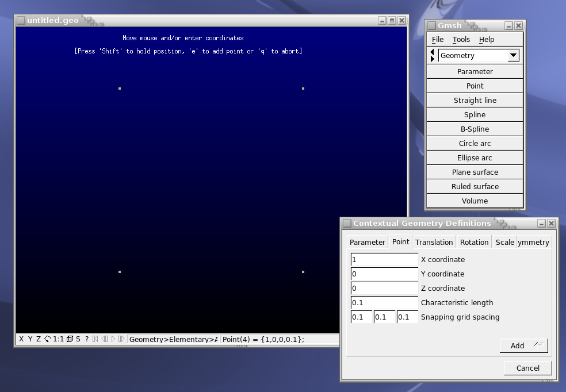Viewport: 566px width, 392px height.
Task: Click the S selection button in status bar
Action: click(78, 339)
